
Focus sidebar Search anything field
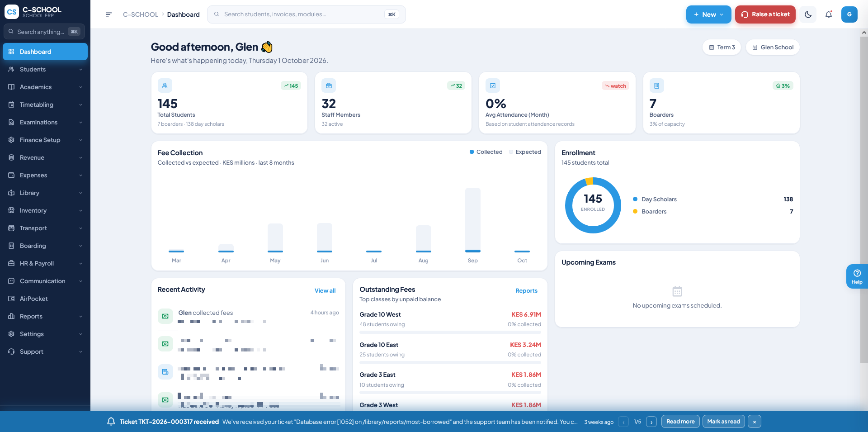click(x=44, y=32)
